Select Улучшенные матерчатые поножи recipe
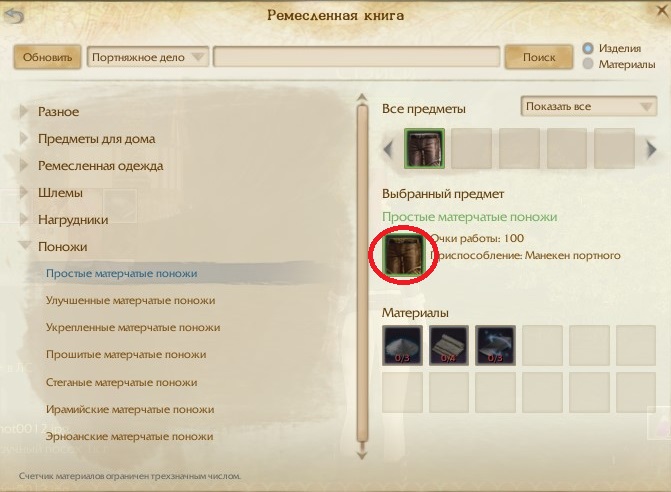The width and height of the screenshot is (671, 492). click(x=131, y=300)
